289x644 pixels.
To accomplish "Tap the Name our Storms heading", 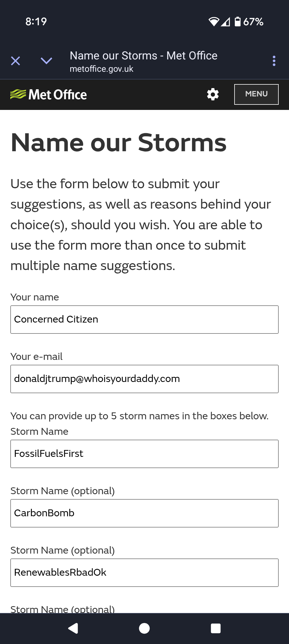I will tap(119, 143).
